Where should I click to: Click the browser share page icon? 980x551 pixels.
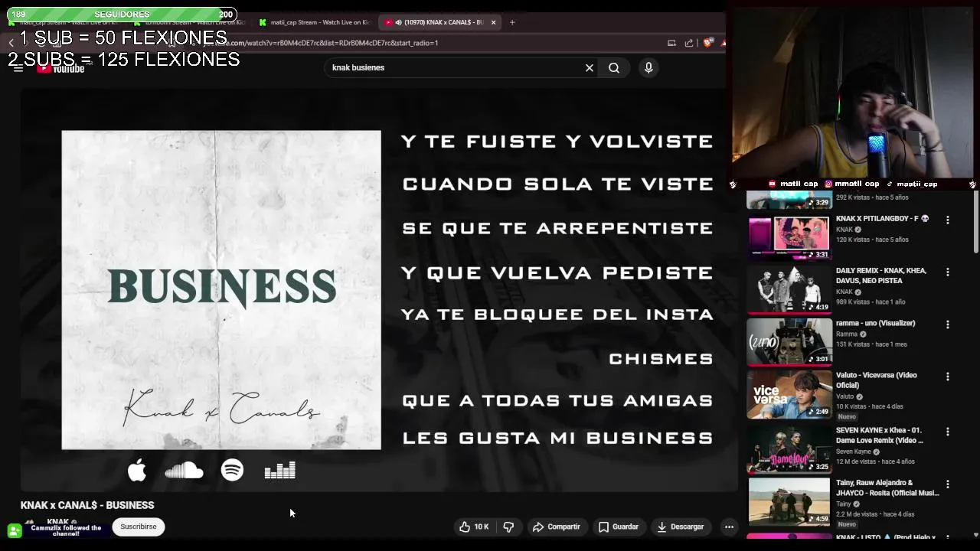tap(689, 43)
